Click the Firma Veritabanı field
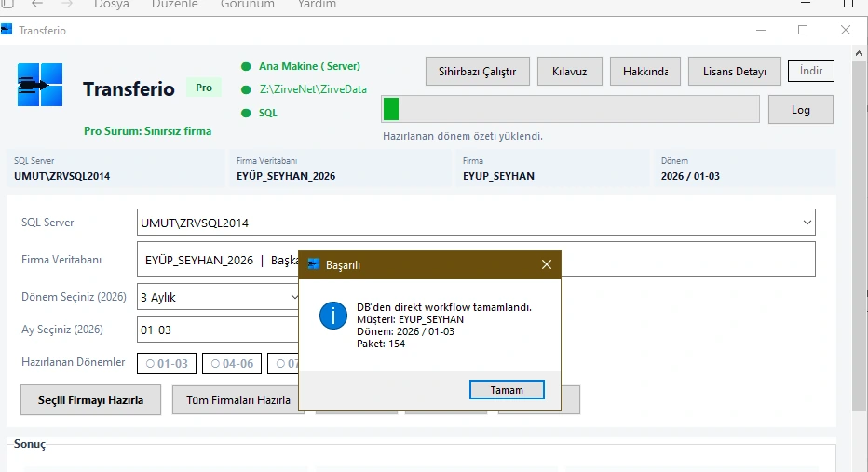This screenshot has height=472, width=868. (x=476, y=260)
